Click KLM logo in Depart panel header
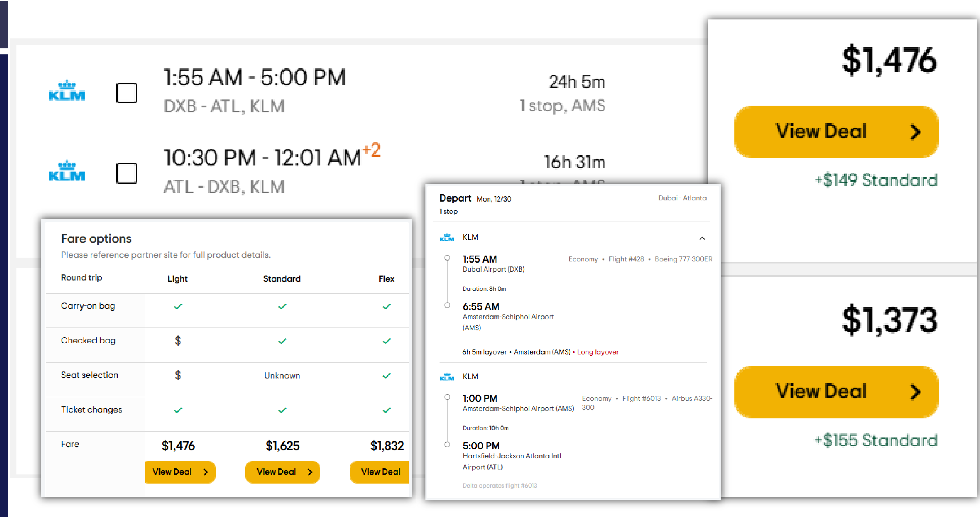This screenshot has height=517, width=980. (447, 238)
